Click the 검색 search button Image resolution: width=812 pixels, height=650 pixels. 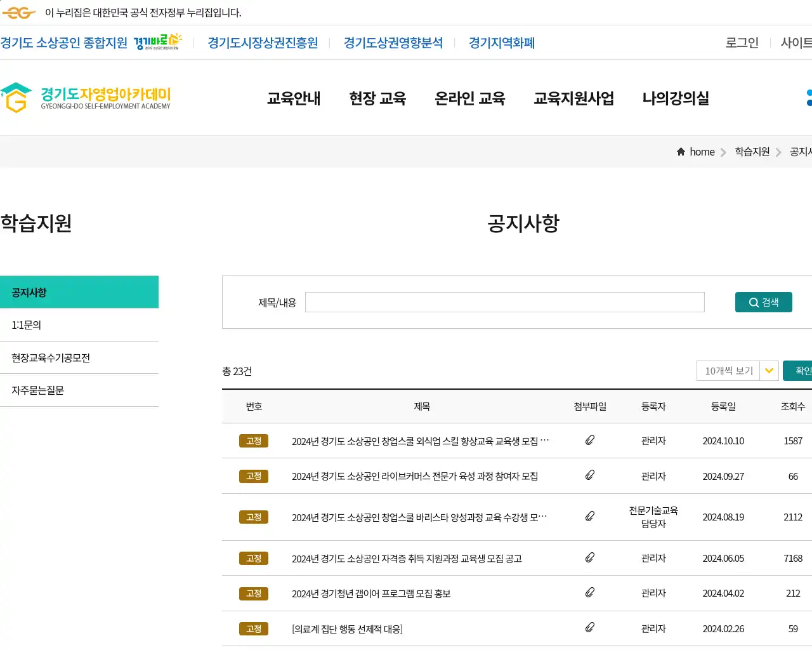coord(764,302)
